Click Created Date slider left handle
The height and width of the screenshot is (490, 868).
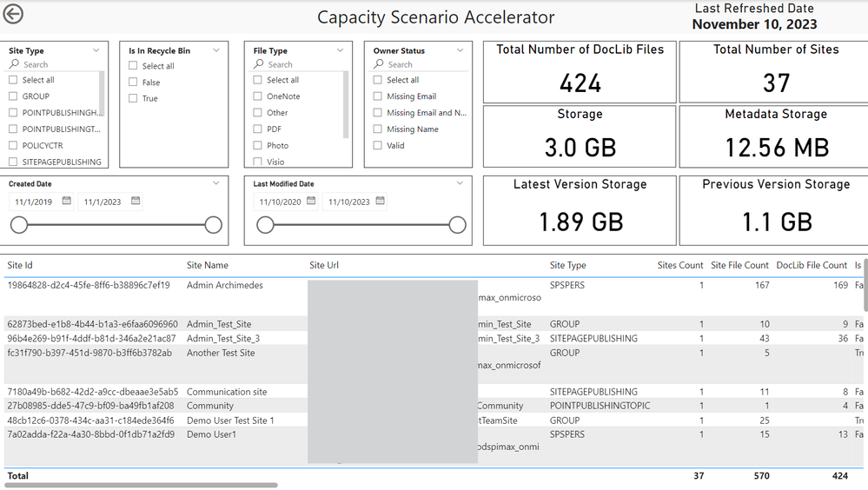coord(19,225)
